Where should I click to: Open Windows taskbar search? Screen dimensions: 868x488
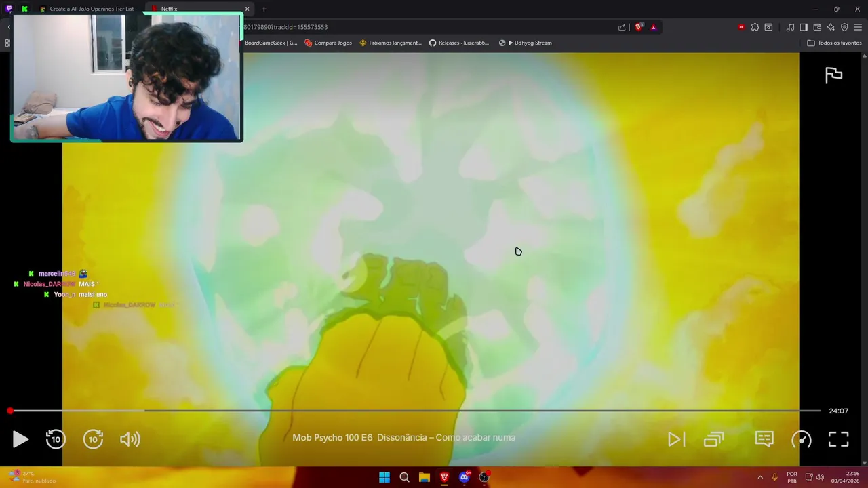point(404,477)
